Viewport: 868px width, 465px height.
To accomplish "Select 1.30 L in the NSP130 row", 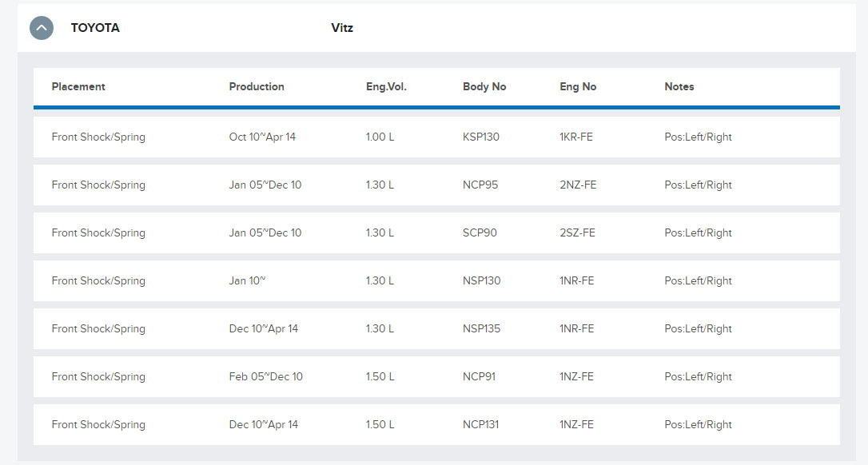I will 380,280.
